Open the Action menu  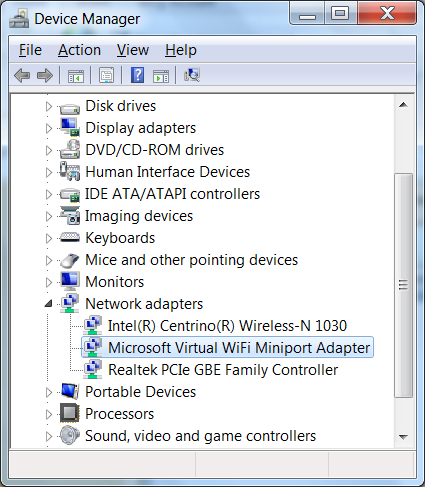(79, 50)
